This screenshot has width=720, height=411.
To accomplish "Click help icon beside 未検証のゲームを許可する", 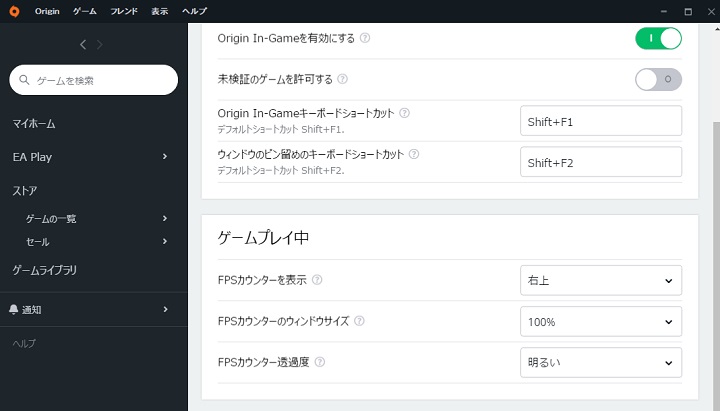I will click(x=343, y=79).
